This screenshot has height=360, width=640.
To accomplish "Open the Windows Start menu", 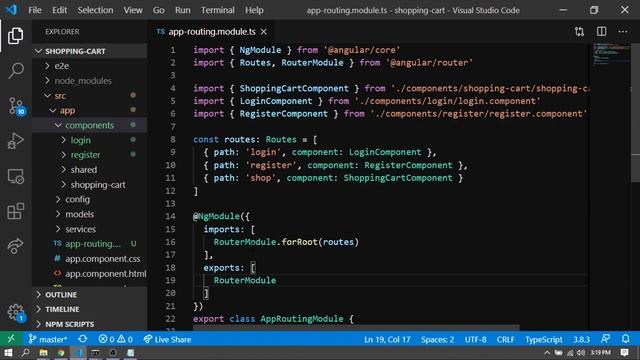I will [x=8, y=353].
